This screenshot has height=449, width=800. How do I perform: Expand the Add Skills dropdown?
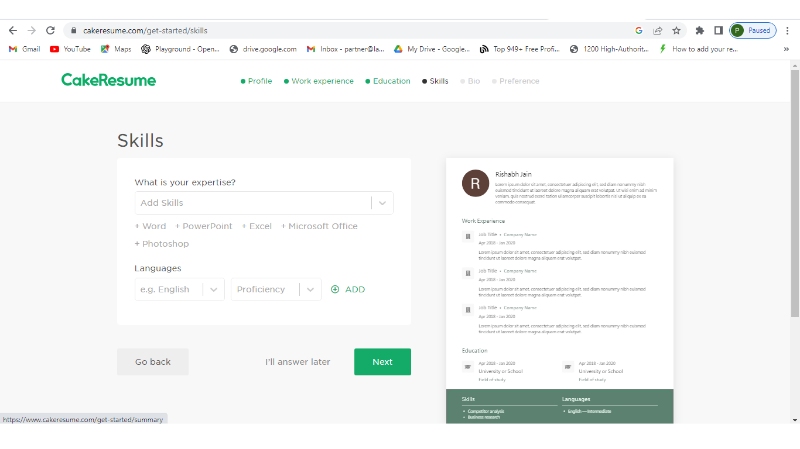click(382, 203)
